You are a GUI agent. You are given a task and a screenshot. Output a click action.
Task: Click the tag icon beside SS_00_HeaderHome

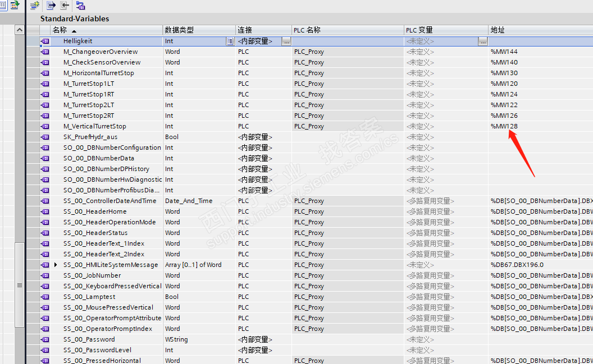point(45,211)
